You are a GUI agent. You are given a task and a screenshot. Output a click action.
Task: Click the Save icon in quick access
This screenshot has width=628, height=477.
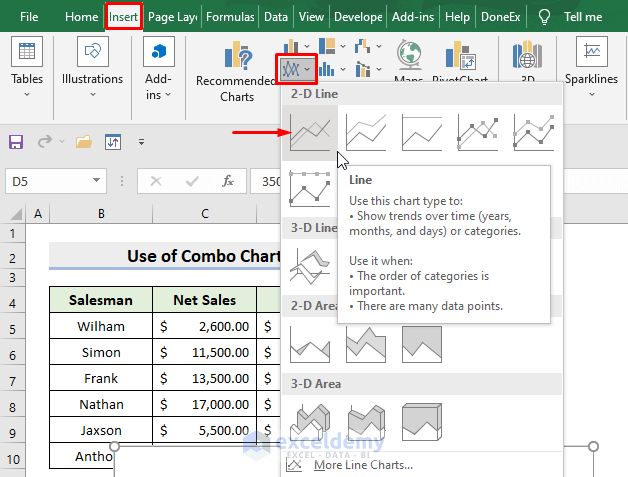tap(16, 142)
